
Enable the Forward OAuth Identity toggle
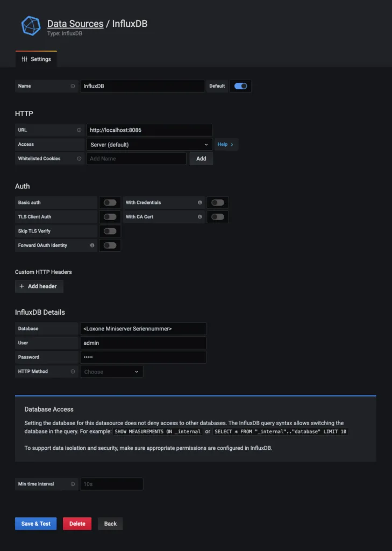[x=110, y=245]
